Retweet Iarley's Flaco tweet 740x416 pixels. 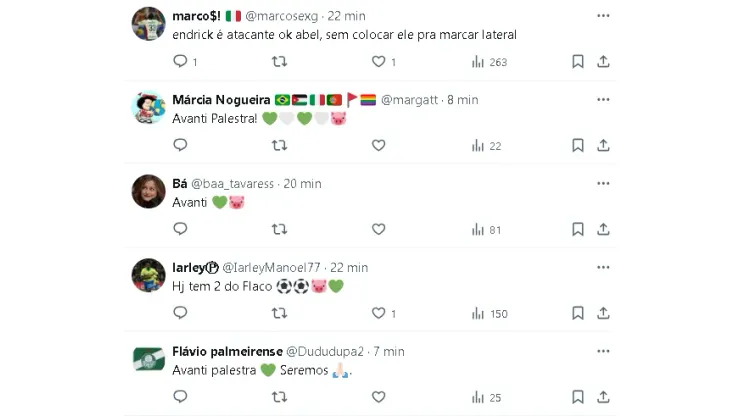pos(280,314)
